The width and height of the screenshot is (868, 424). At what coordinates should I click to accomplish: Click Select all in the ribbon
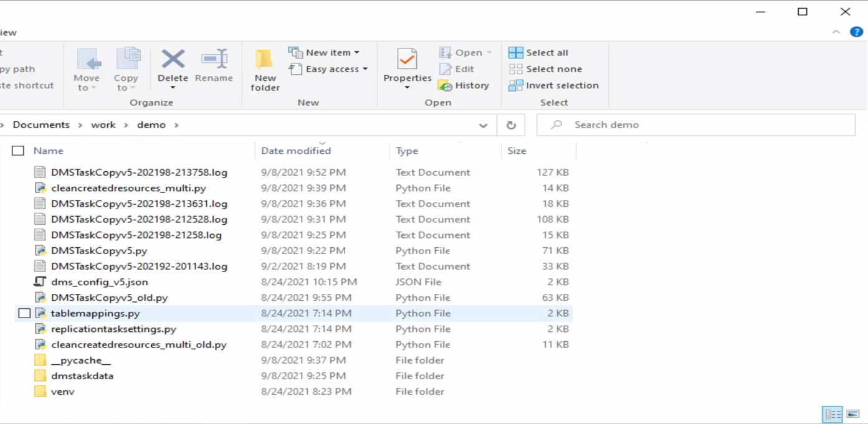coord(539,52)
